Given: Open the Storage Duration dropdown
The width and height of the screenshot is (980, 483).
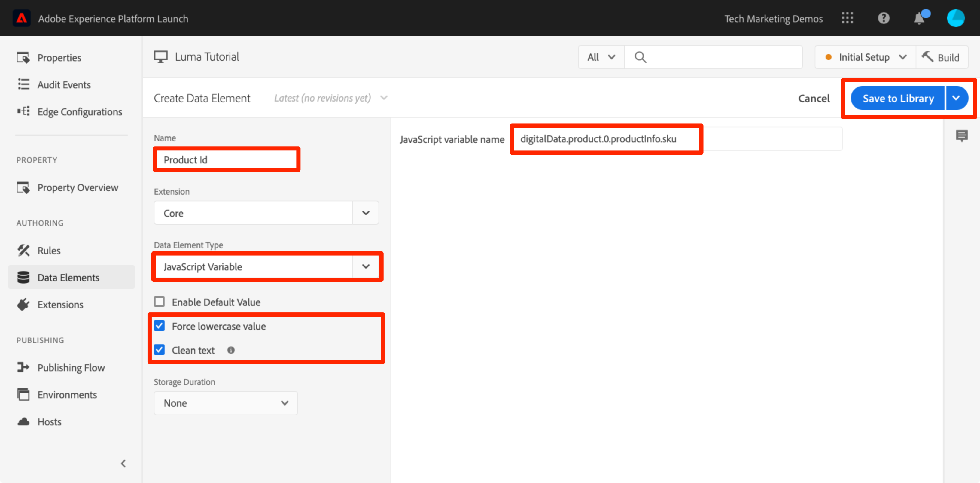Looking at the screenshot, I should point(226,403).
